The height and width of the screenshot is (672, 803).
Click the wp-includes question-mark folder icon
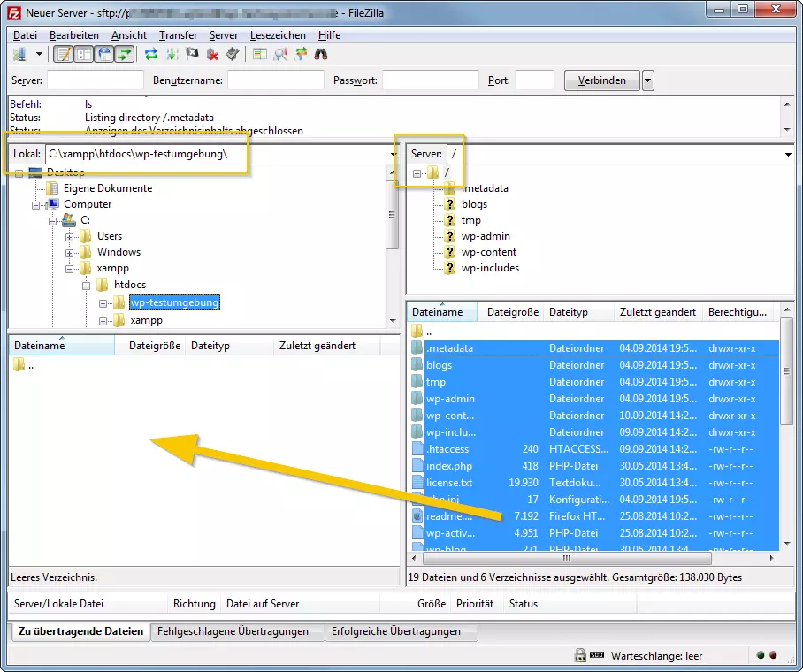[449, 268]
